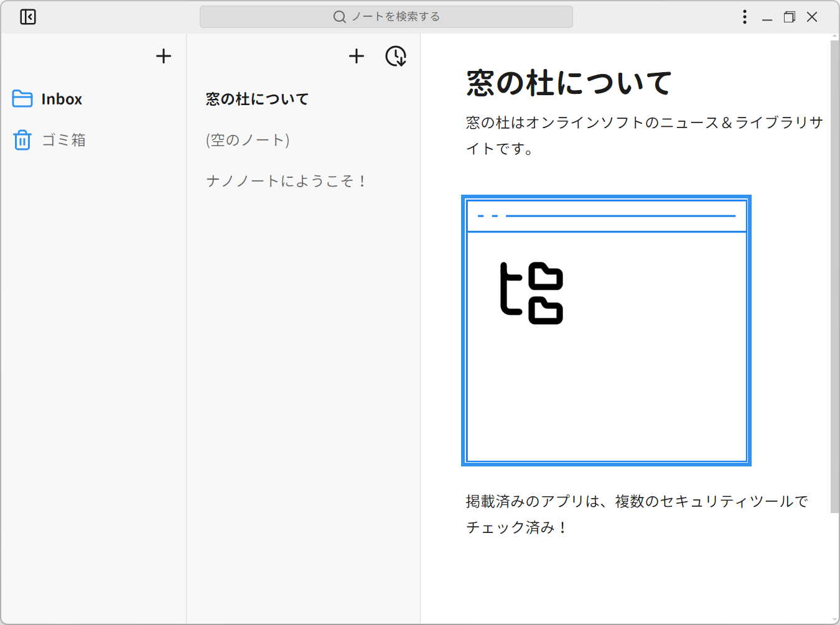Click the ノートを検索する search box
Screen dimensions: 840x625
386,17
